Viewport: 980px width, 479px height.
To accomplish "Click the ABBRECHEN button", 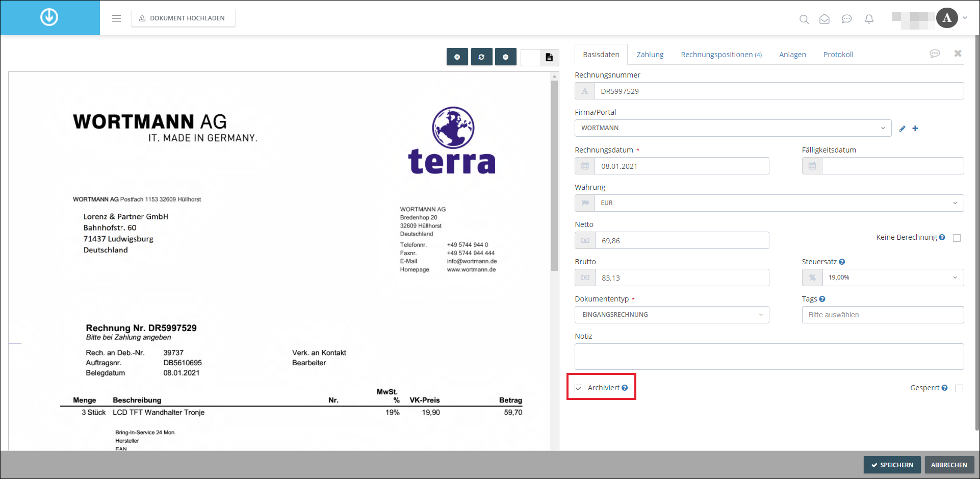I will [x=949, y=465].
